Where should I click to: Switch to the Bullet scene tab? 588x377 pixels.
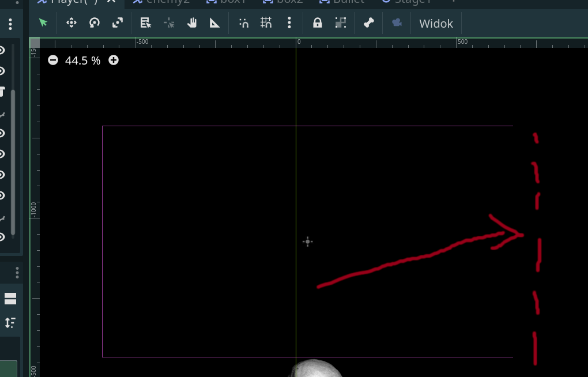click(341, 1)
